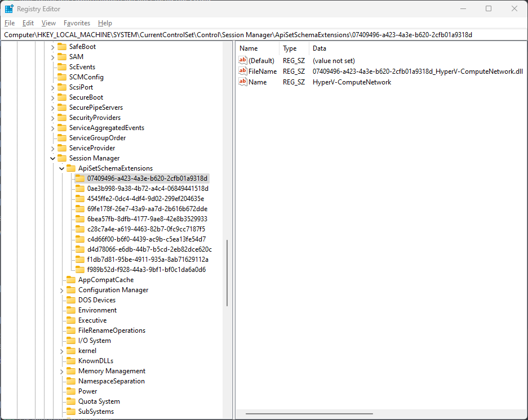The height and width of the screenshot is (420, 528).
Task: Click the KnownDLLs folder icon
Action: pyautogui.click(x=71, y=361)
